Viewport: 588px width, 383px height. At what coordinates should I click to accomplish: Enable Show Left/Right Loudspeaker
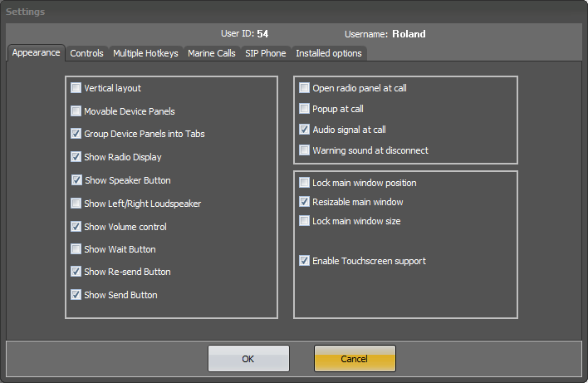point(76,204)
